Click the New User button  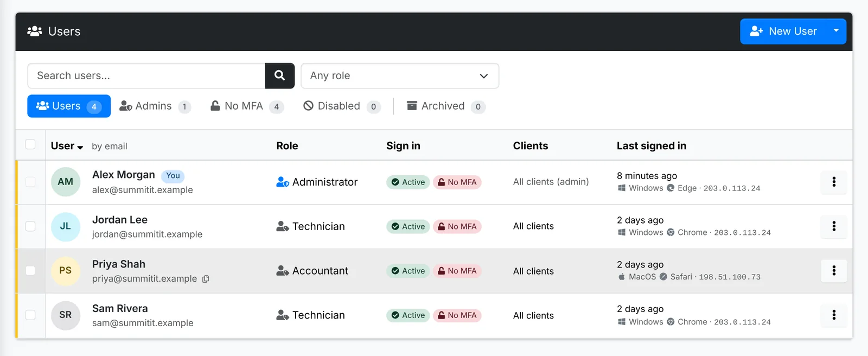[783, 31]
